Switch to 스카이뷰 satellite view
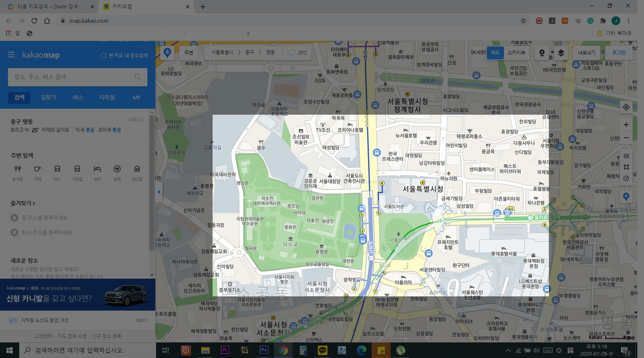Screen dimensions: 644x358 (x=516, y=53)
